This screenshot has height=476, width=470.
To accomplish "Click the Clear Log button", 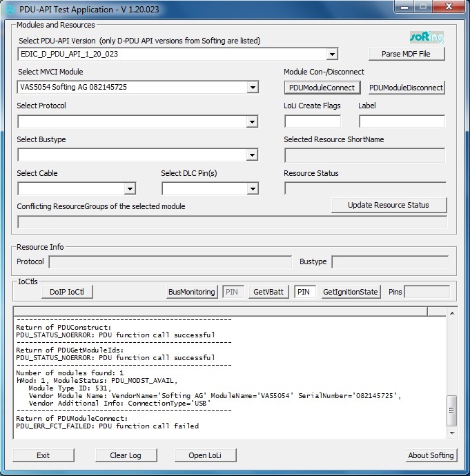I will [126, 455].
